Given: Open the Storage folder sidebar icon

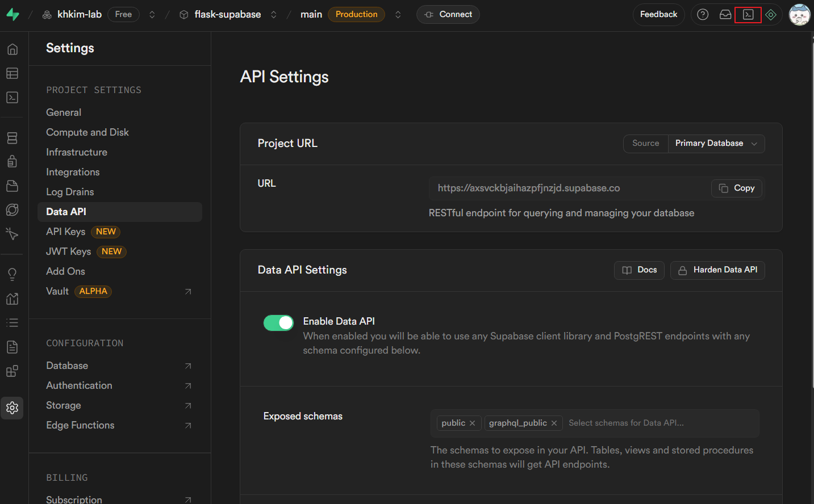Looking at the screenshot, I should click(x=12, y=186).
